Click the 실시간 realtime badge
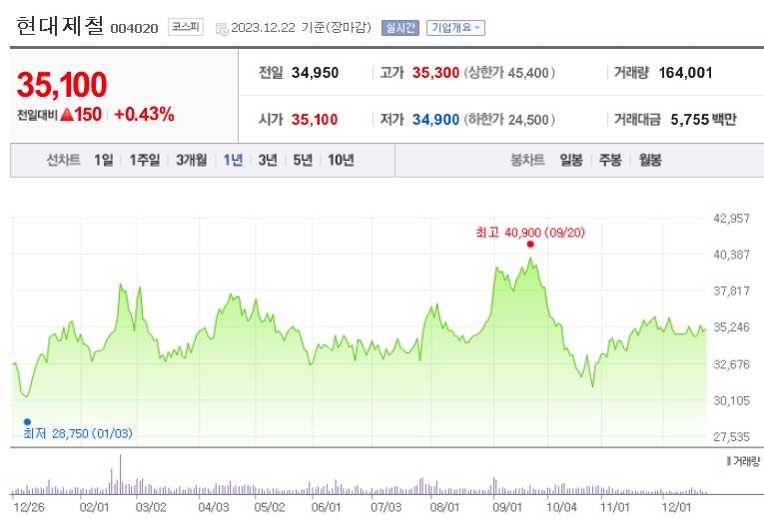This screenshot has width=764, height=532. tap(400, 28)
